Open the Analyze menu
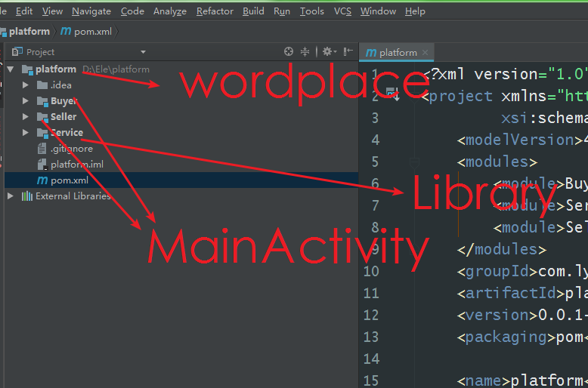Viewport: 588px width, 388px height. click(170, 11)
